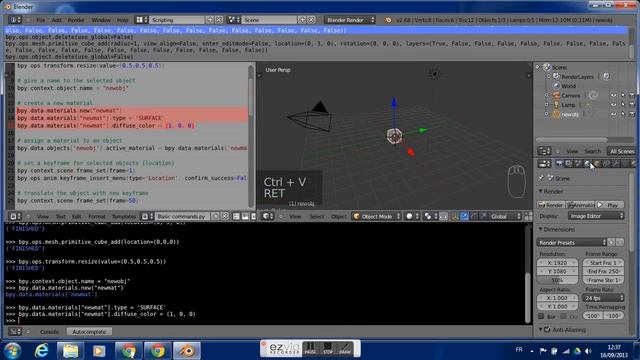
Task: Toggle Lamp visibility eye icon
Action: click(613, 105)
